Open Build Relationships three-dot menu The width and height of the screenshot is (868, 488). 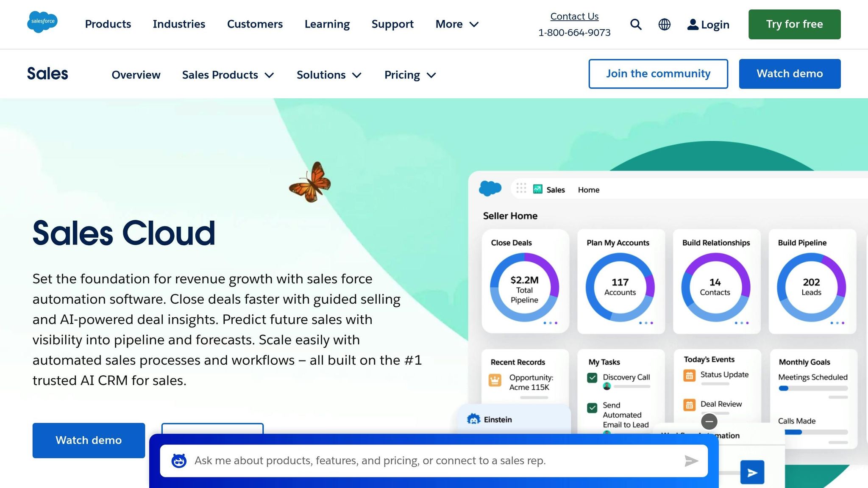coord(742,323)
